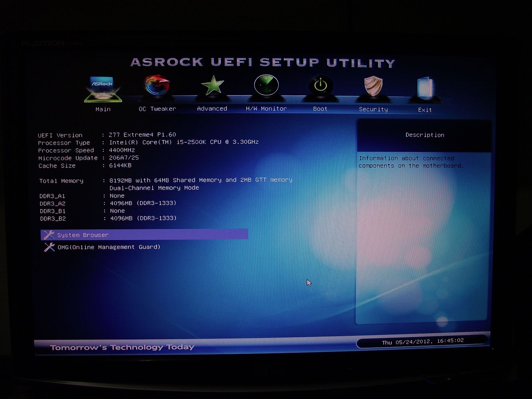Viewport: 532px width, 399px height.
Task: Click the description text about connected components
Action: [411, 162]
